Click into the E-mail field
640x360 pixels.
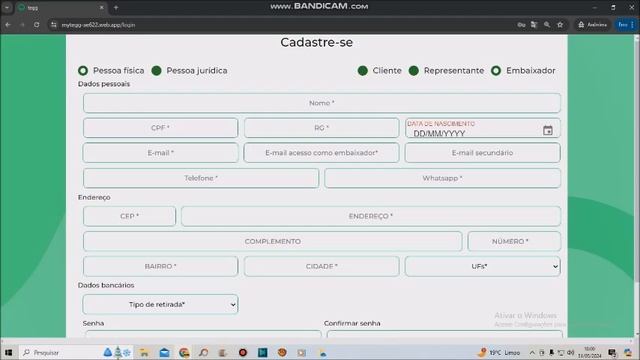[160, 153]
